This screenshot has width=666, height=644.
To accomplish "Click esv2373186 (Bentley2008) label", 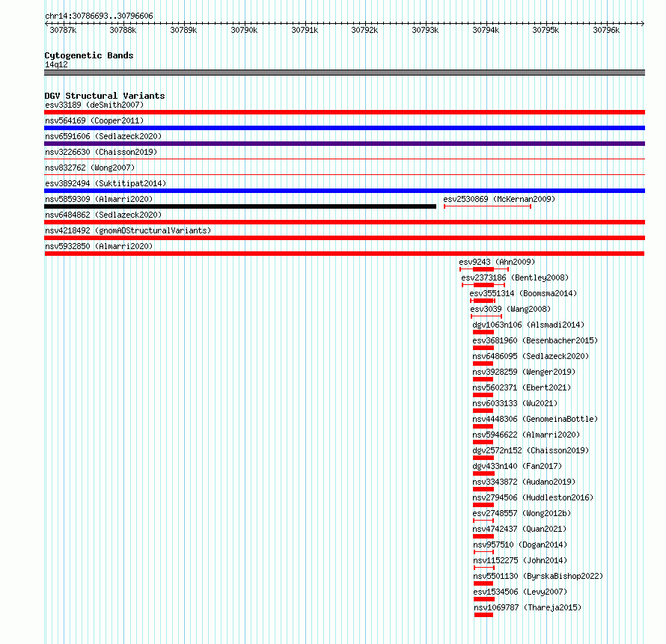I will point(515,277).
